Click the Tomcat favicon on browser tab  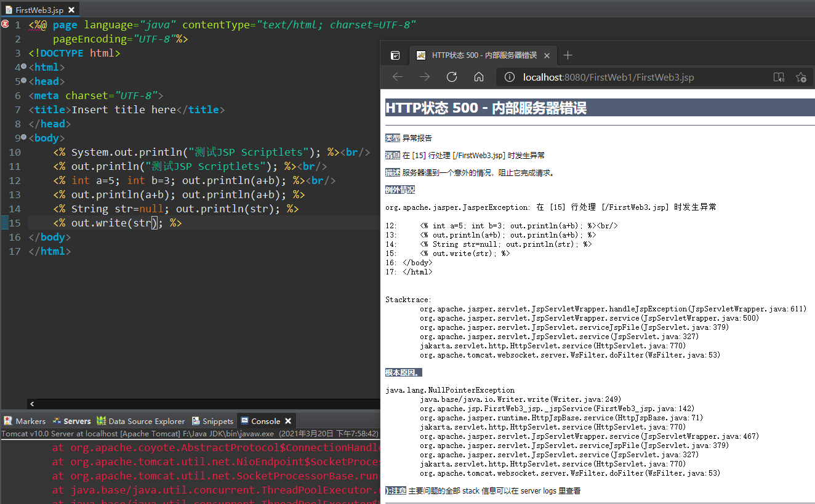pyautogui.click(x=421, y=55)
